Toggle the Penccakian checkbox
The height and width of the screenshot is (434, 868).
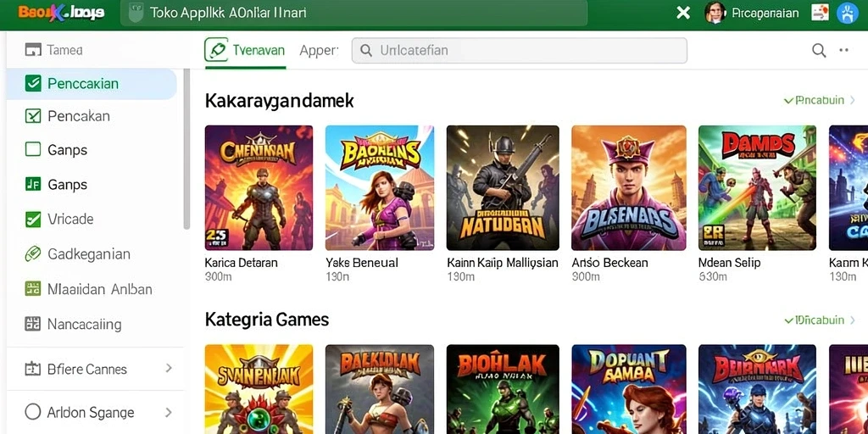pyautogui.click(x=33, y=84)
